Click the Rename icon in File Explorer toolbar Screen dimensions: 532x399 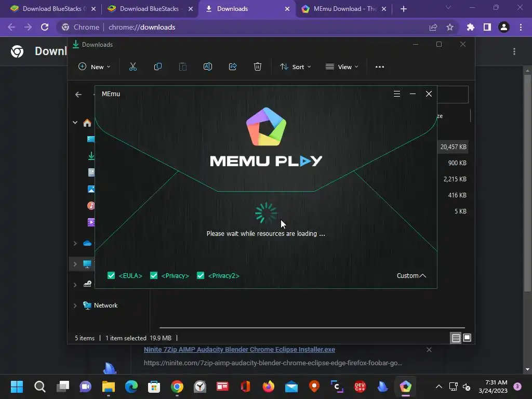(208, 67)
